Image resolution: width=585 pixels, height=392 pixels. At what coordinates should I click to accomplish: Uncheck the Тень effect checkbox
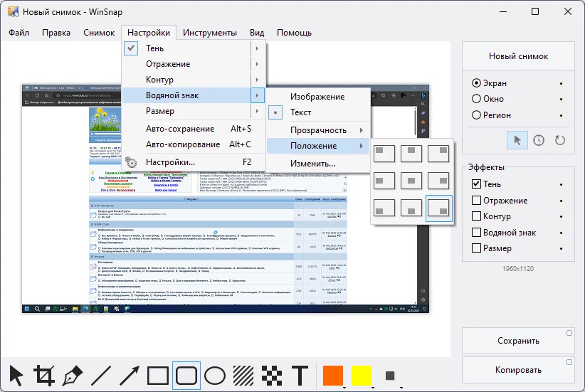(476, 184)
